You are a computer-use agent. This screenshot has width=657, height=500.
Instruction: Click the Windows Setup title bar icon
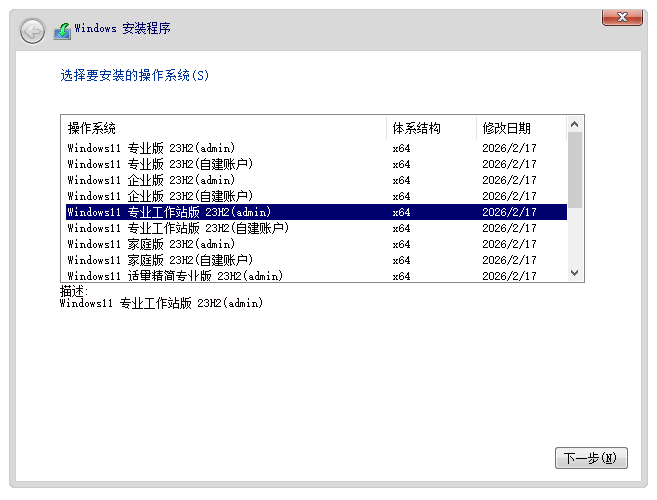pyautogui.click(x=62, y=30)
